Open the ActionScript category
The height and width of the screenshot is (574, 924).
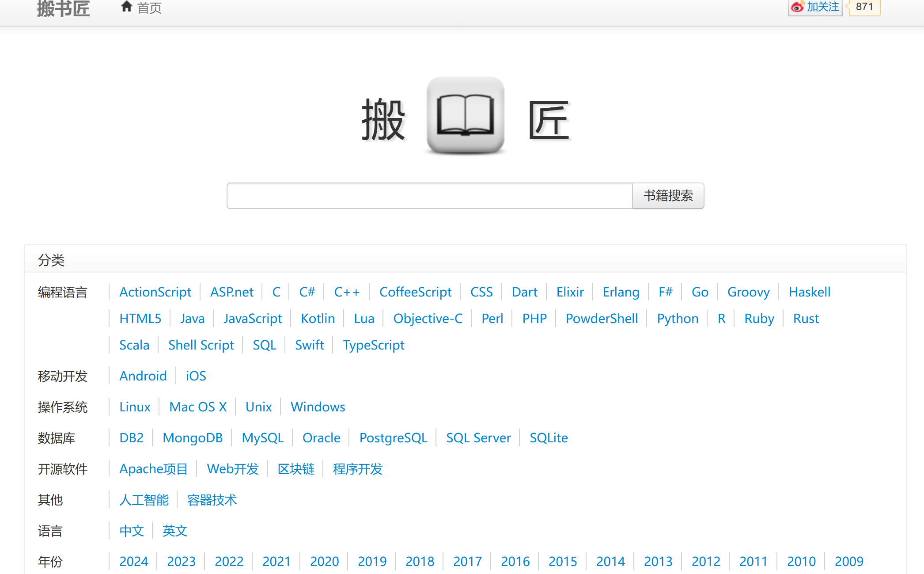click(x=155, y=292)
